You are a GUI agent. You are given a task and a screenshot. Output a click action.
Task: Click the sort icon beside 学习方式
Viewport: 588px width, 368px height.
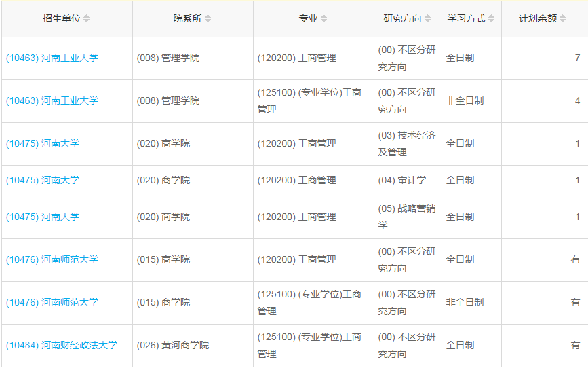pyautogui.click(x=491, y=19)
